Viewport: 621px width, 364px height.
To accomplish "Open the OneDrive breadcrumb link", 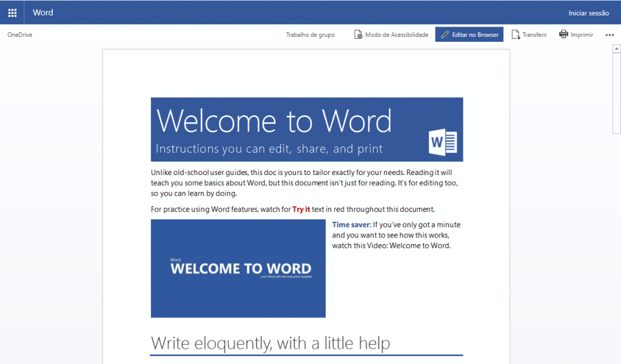I will [x=20, y=35].
